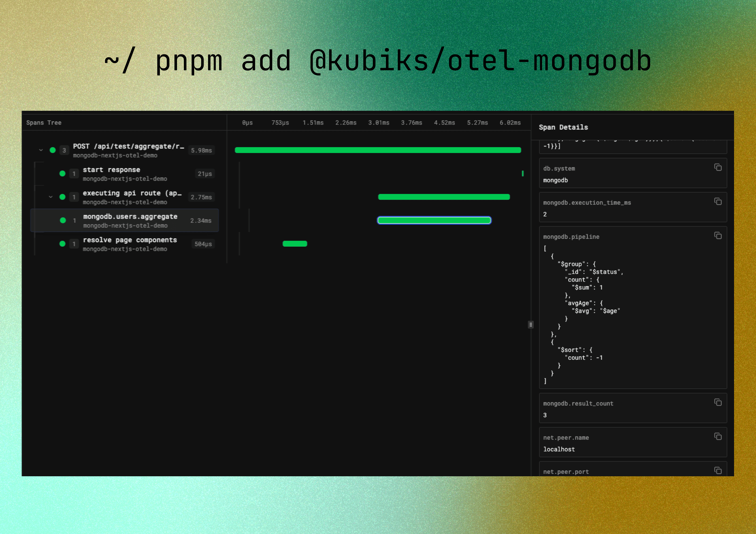Screen dimensions: 756x534
Task: Click the 504µs duration badge
Action: 203,244
